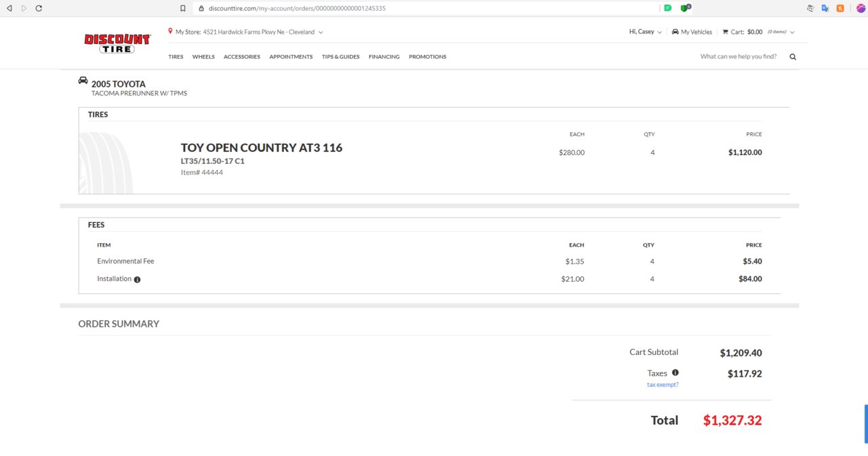The width and height of the screenshot is (868, 456).
Task: Click the My Vehicles link
Action: (696, 32)
